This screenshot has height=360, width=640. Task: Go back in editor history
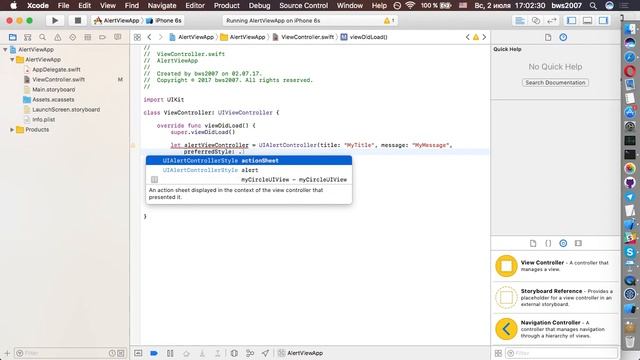pyautogui.click(x=149, y=37)
